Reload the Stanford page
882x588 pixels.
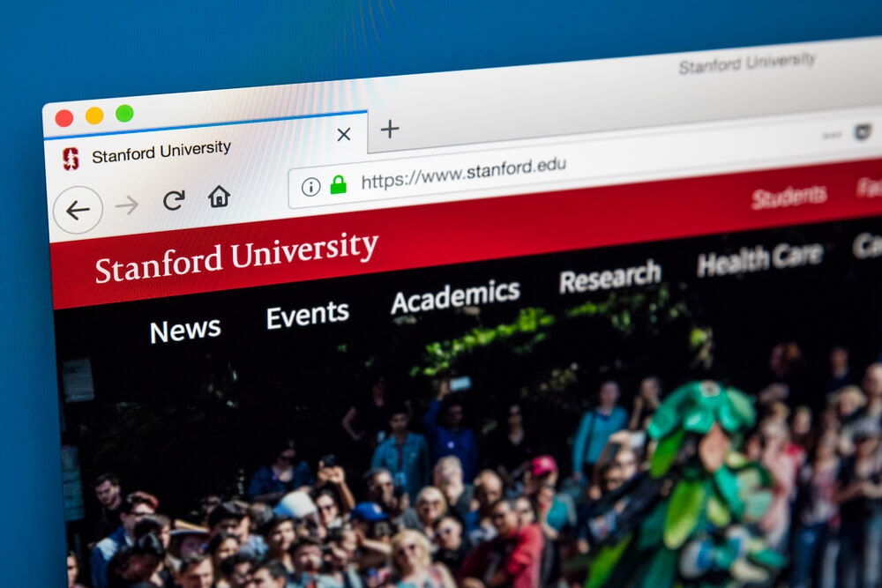tap(174, 200)
